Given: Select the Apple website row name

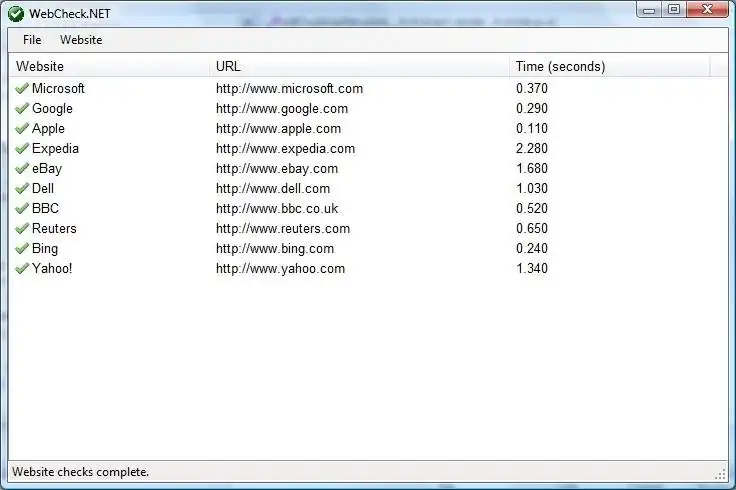Looking at the screenshot, I should pos(48,128).
